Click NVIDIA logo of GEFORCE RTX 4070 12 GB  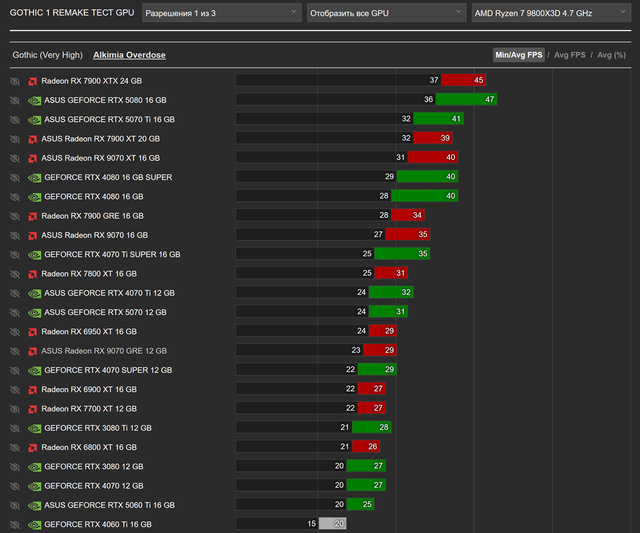point(34,486)
